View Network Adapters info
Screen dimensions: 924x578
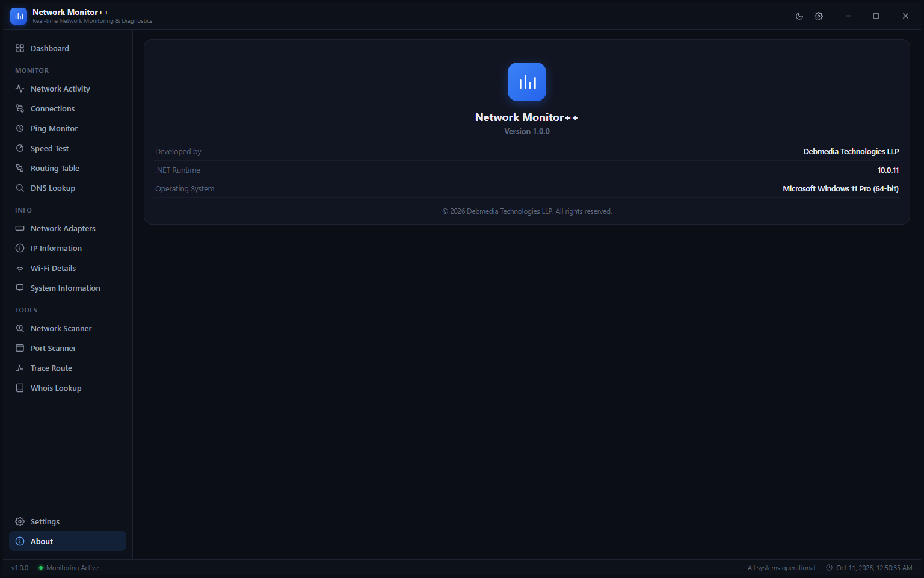pyautogui.click(x=67, y=228)
